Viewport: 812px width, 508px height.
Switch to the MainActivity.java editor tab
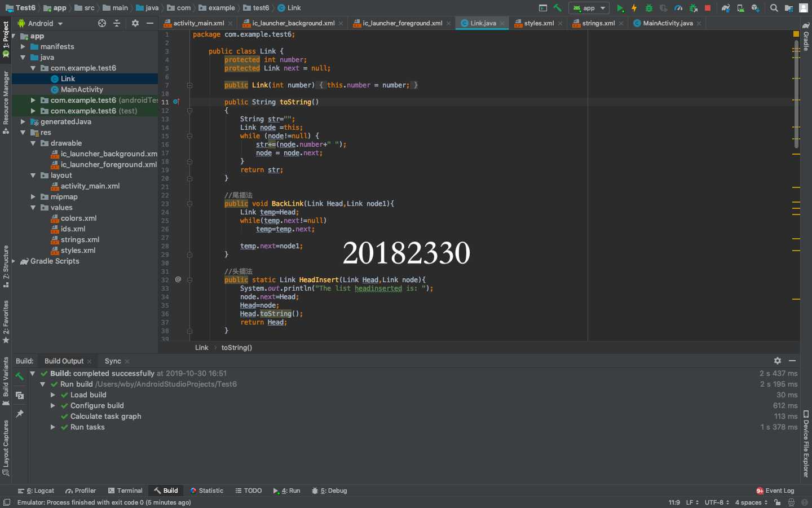667,23
